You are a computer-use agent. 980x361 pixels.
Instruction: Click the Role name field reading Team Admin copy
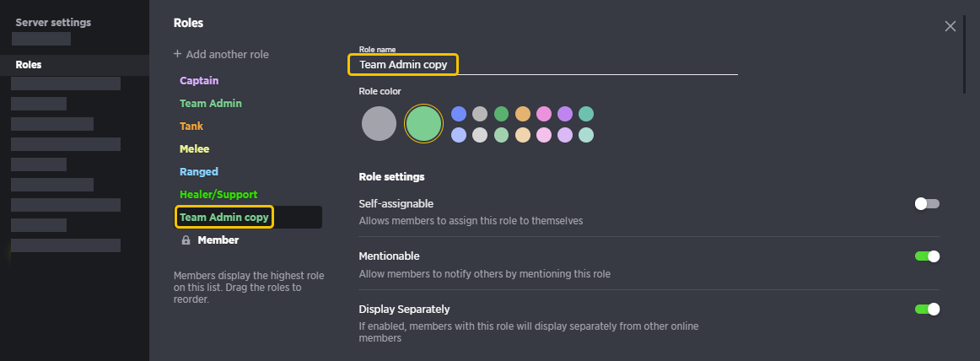542,64
